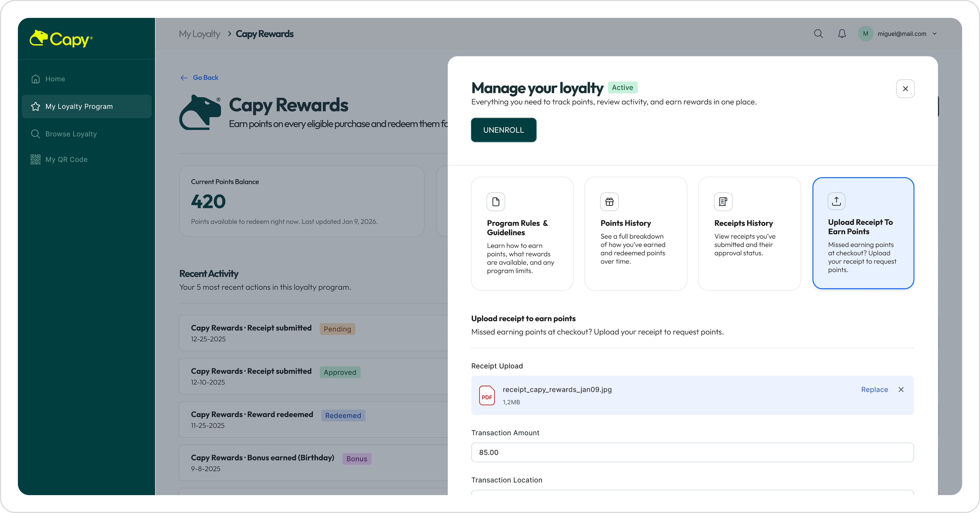Click the Upload Receipt upload icon
Viewport: 980px width, 513px height.
tap(836, 201)
